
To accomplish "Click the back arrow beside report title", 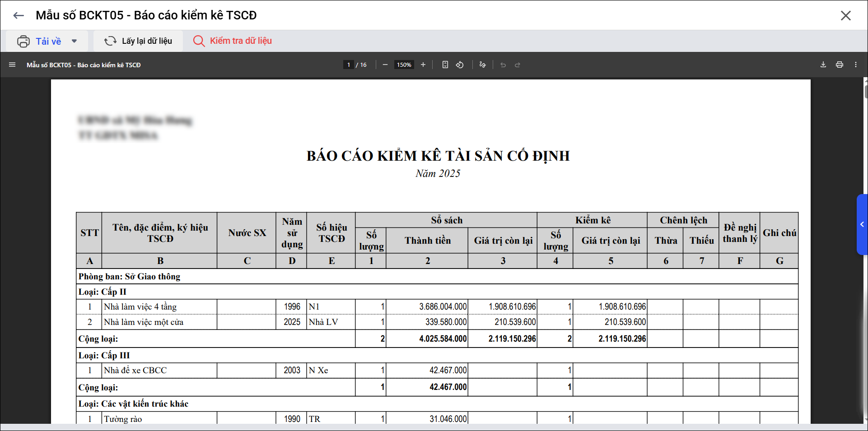I will tap(19, 15).
